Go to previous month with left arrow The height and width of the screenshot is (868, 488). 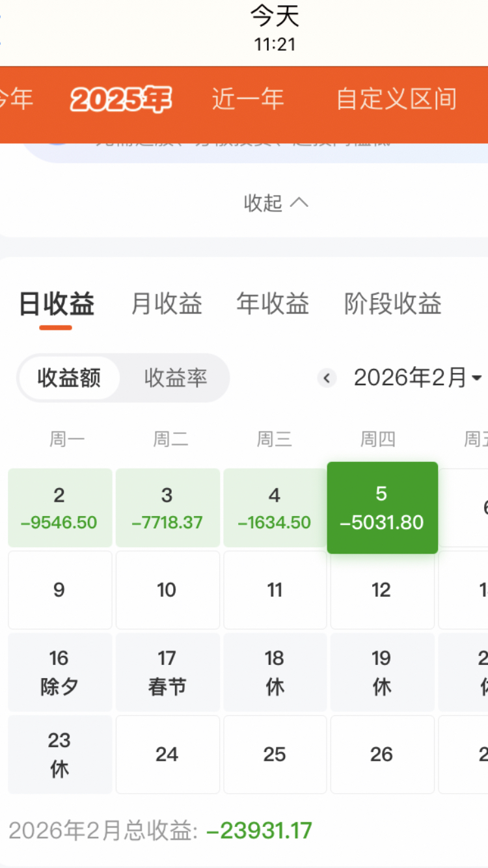click(x=327, y=377)
